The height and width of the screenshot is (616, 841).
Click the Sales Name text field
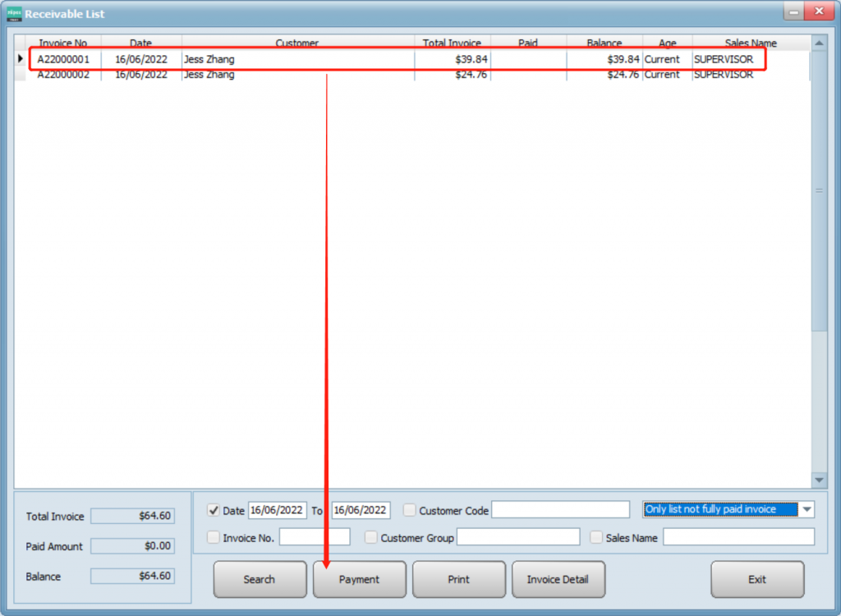click(x=738, y=537)
